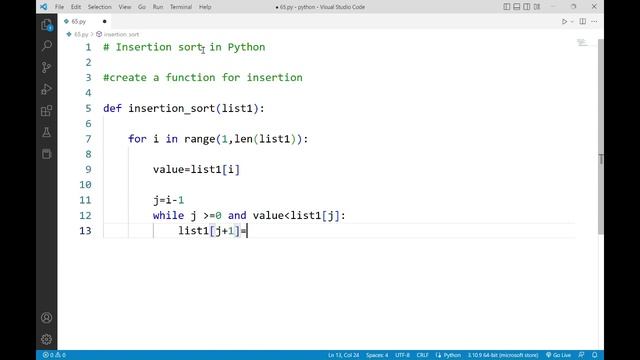Open the Explorer view in activity bar
Image resolution: width=640 pixels, height=360 pixels.
click(47, 25)
